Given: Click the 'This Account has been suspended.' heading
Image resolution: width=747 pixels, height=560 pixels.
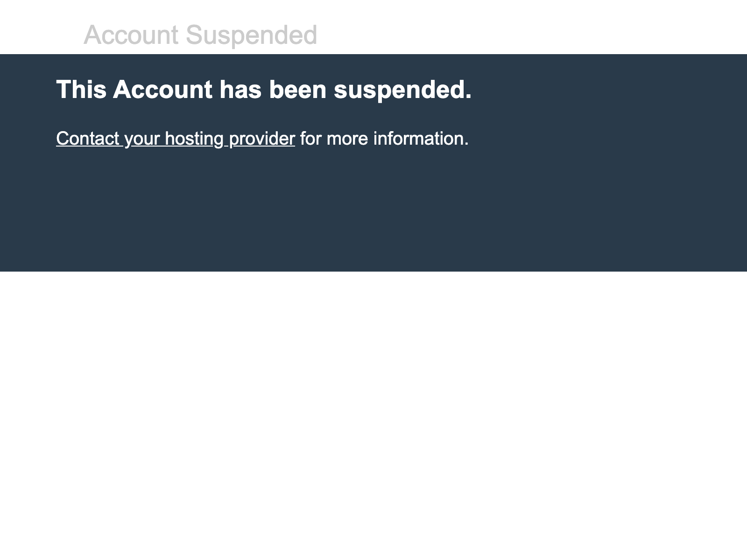Looking at the screenshot, I should click(x=264, y=90).
